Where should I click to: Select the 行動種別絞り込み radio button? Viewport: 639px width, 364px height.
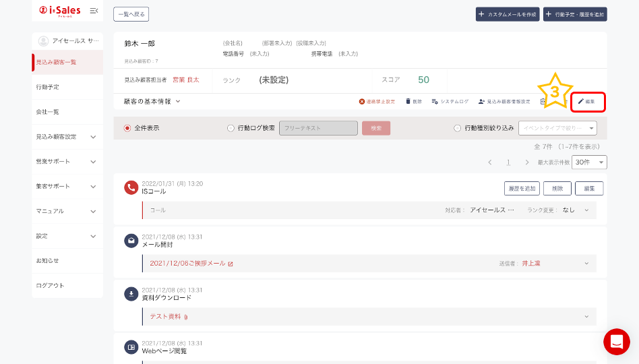click(x=458, y=128)
